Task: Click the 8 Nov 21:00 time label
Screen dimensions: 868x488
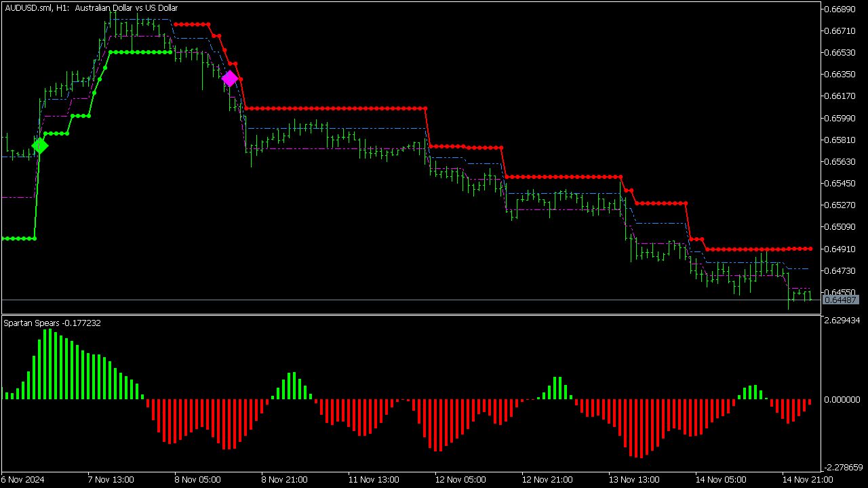Action: point(285,480)
